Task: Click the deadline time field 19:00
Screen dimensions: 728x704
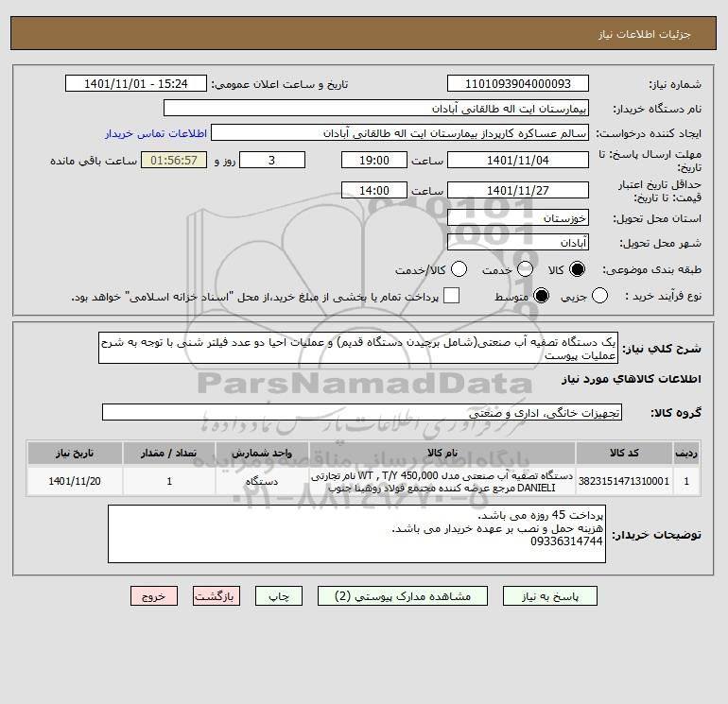Action: (374, 160)
